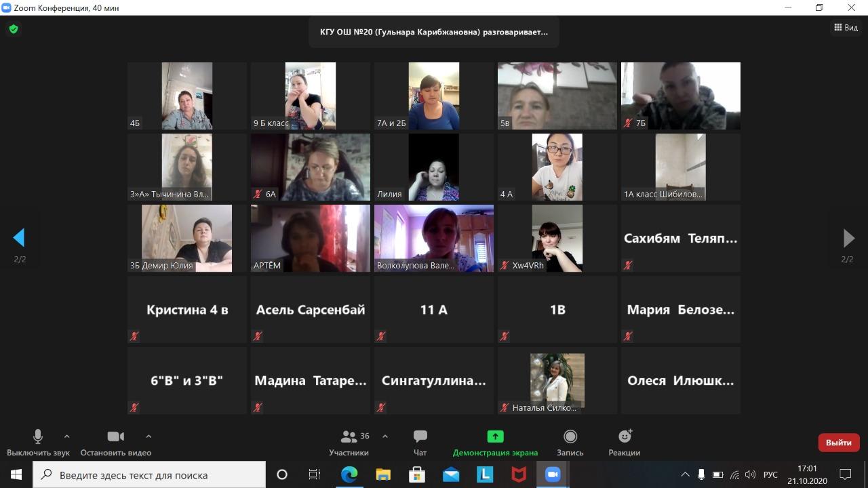Click the green encryption shield icon
Image resolution: width=868 pixels, height=488 pixels.
coord(13,29)
